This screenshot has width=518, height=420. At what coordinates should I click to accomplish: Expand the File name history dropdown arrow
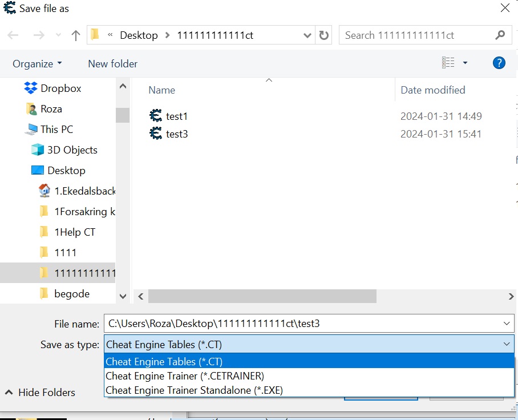507,324
